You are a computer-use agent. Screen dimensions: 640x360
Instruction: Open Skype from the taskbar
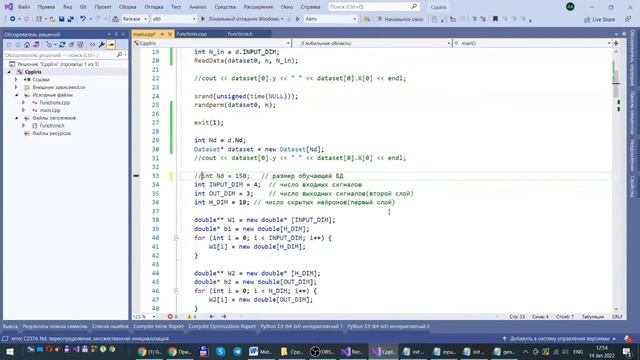coord(221,351)
